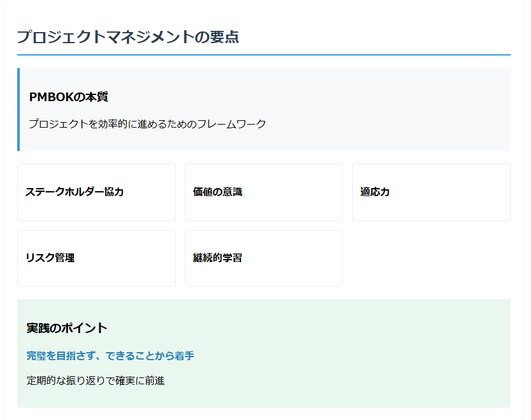The width and height of the screenshot is (531, 420).
Task: Click the 実践のポイント heading
Action: 67,328
